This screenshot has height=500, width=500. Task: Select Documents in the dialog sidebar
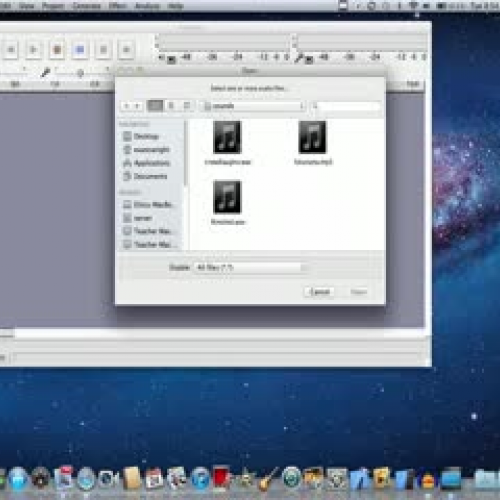tap(145, 176)
